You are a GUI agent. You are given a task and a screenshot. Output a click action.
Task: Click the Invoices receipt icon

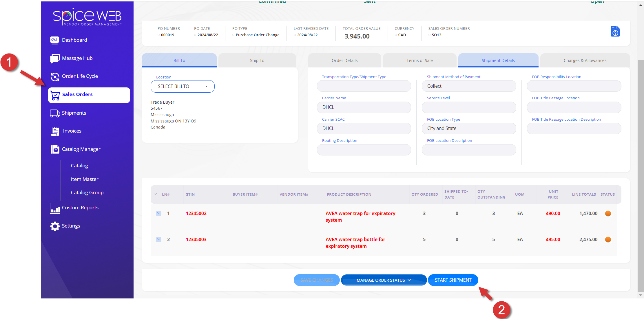55,131
